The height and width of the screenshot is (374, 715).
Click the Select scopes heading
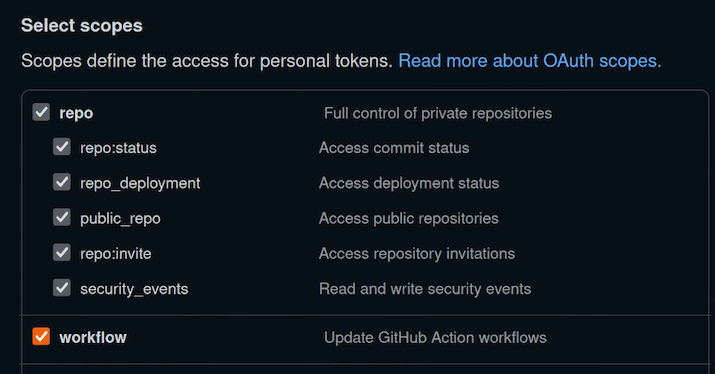point(82,26)
